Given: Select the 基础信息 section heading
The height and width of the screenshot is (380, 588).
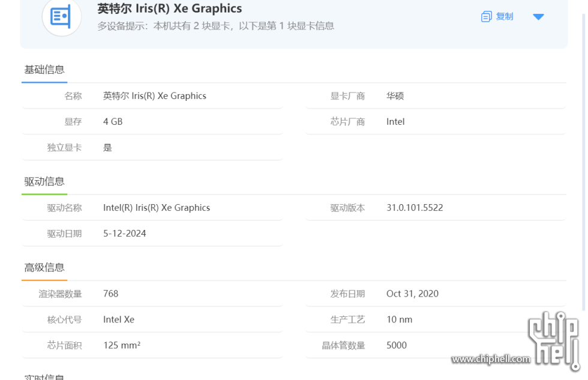Looking at the screenshot, I should (44, 70).
